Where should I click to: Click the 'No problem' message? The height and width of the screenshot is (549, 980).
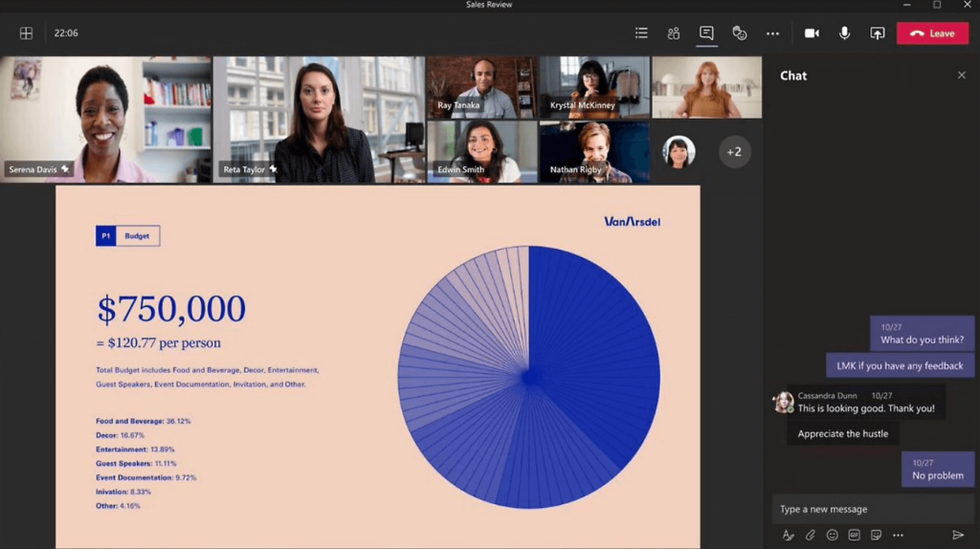coord(938,469)
